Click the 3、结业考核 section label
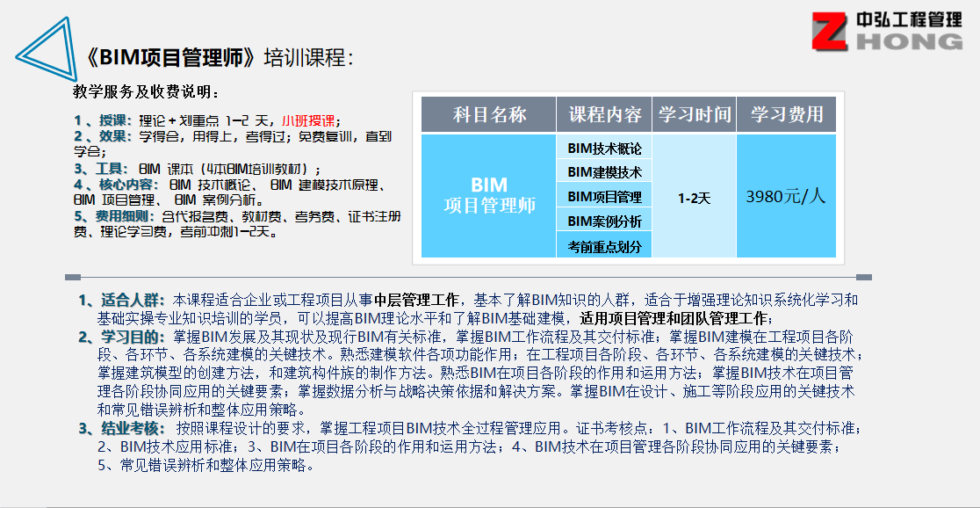This screenshot has height=508, width=980. pyautogui.click(x=121, y=429)
